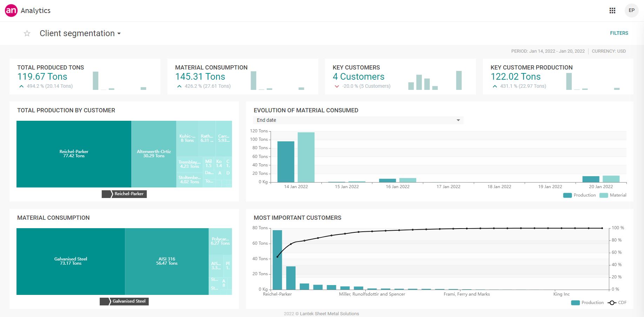Toggle Production series in evolution chart legend
The height and width of the screenshot is (317, 644).
580,195
